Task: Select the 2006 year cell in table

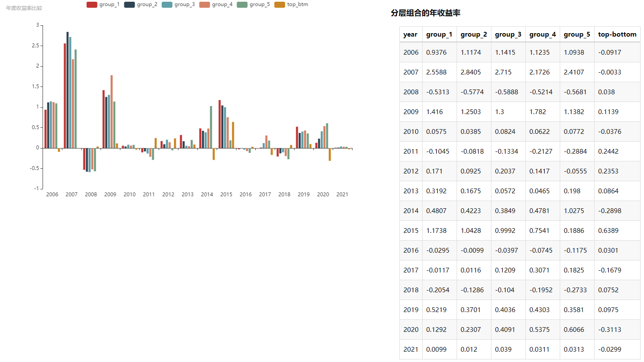Action: coord(411,53)
